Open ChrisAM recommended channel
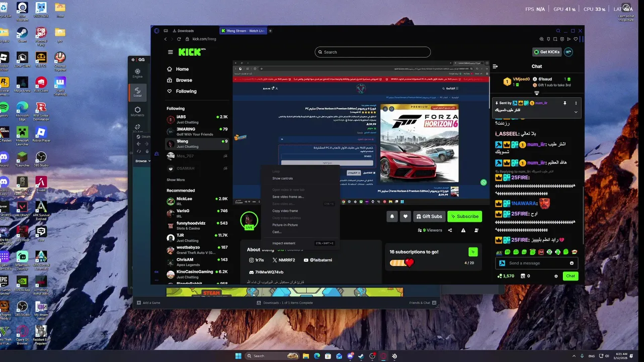This screenshot has height=362, width=644. pyautogui.click(x=198, y=262)
